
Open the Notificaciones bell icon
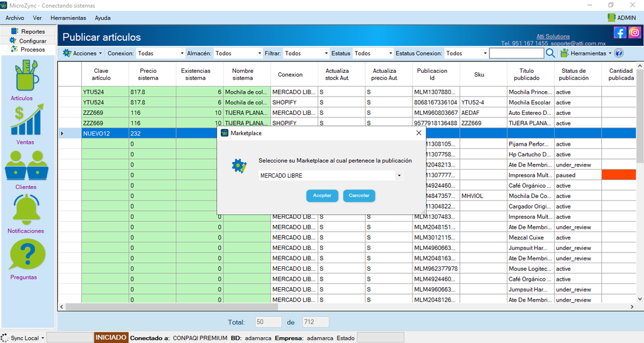26,210
